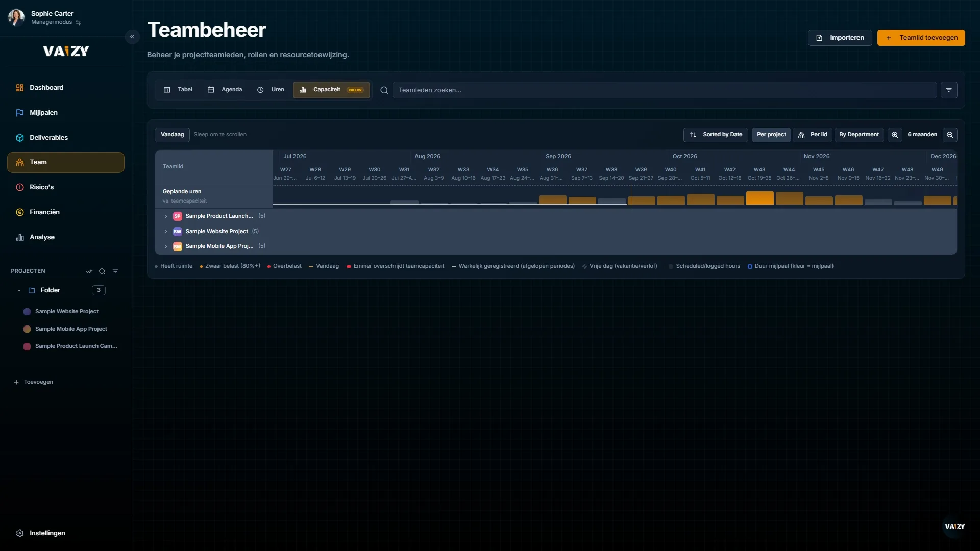The image size is (980, 551).
Task: Expand Sample Product Launch row
Action: point(166,216)
